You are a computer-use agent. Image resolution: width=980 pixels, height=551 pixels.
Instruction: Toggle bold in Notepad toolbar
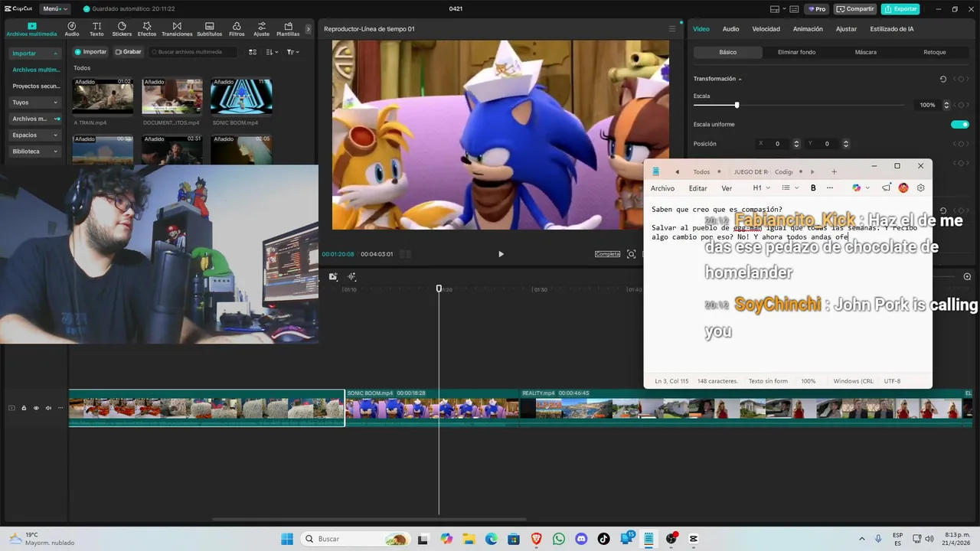point(813,188)
